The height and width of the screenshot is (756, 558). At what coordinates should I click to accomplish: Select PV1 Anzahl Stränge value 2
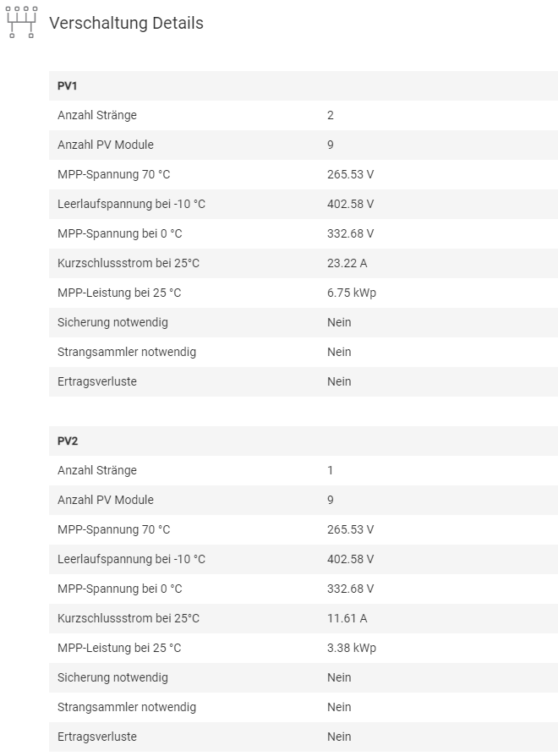[330, 115]
